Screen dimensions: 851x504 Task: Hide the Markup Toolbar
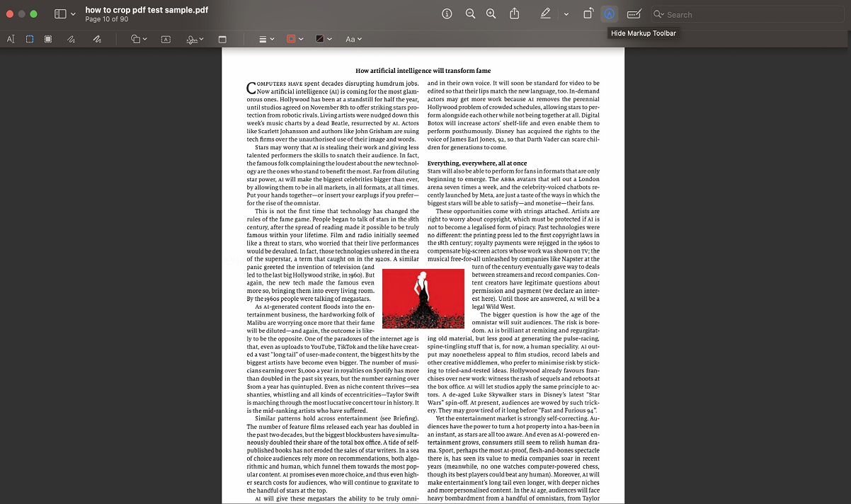(608, 13)
